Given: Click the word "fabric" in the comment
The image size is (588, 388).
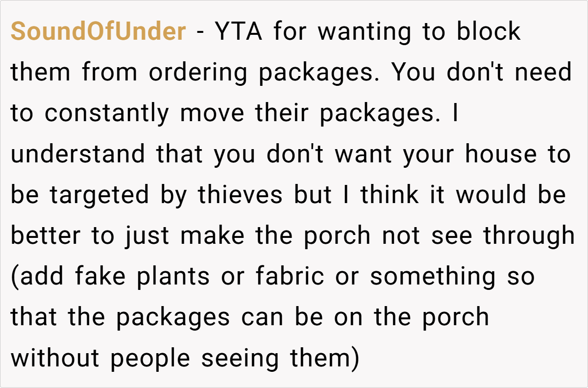Looking at the screenshot, I should pyautogui.click(x=290, y=277).
